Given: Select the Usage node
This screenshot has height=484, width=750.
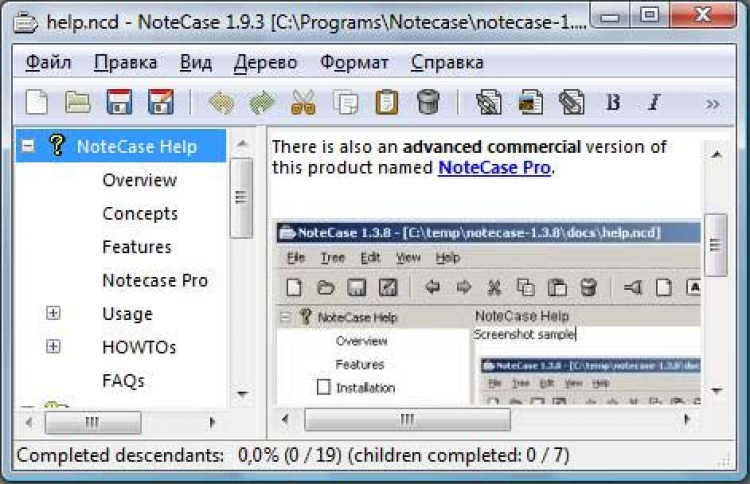Looking at the screenshot, I should [127, 314].
